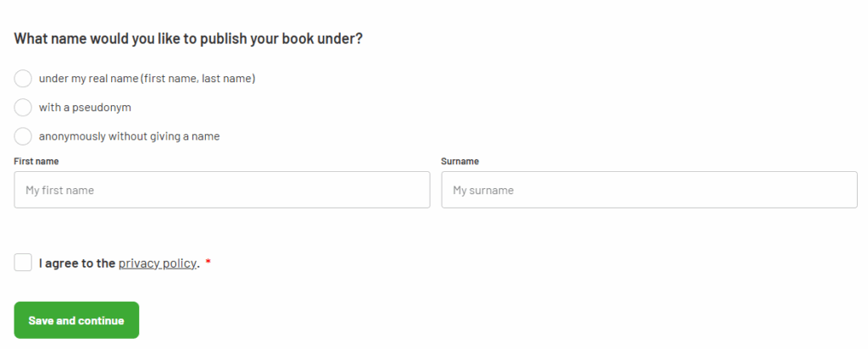Click the red required asterisk
The image size is (868, 349).
pos(209,263)
